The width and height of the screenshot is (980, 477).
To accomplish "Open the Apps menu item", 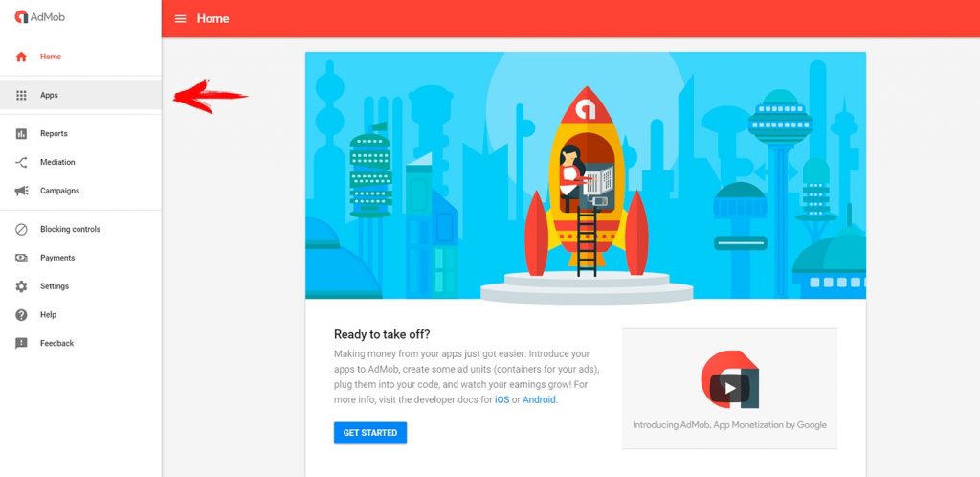I will pyautogui.click(x=80, y=96).
